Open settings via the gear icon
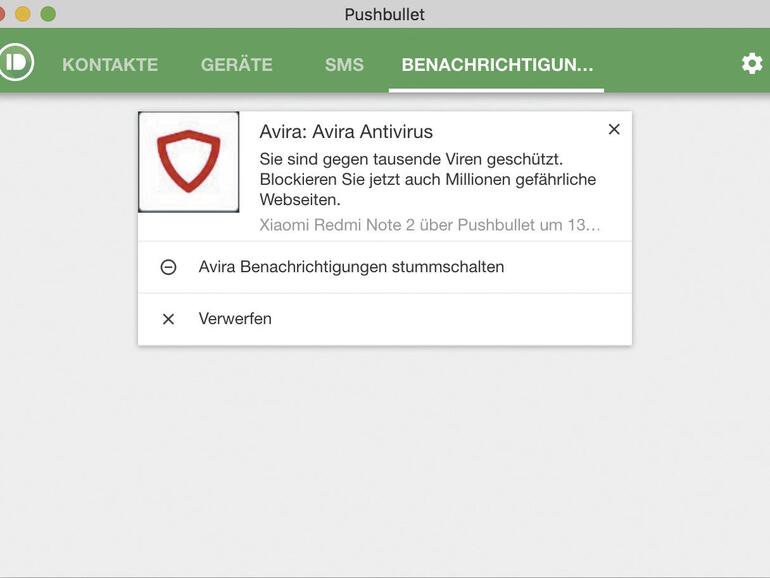 coord(752,64)
